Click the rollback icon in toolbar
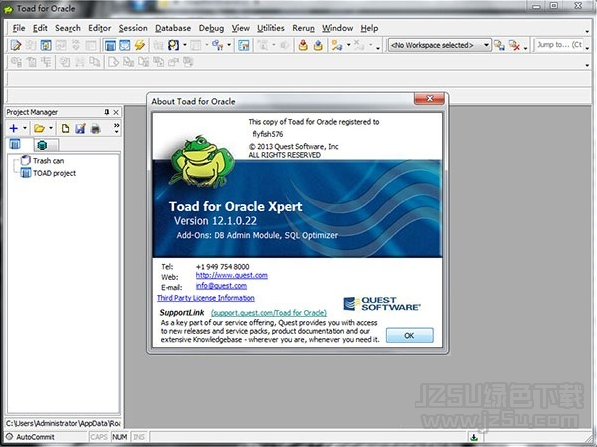This screenshot has height=447, width=597. click(318, 45)
